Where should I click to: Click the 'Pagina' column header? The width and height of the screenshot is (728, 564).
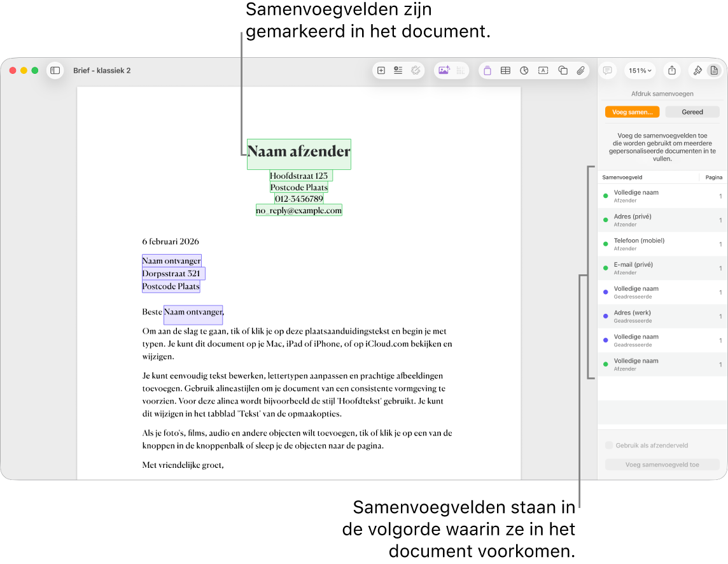click(x=713, y=178)
